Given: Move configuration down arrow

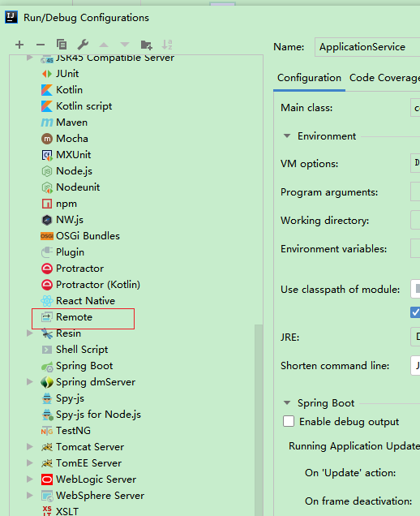Looking at the screenshot, I should click(x=125, y=45).
